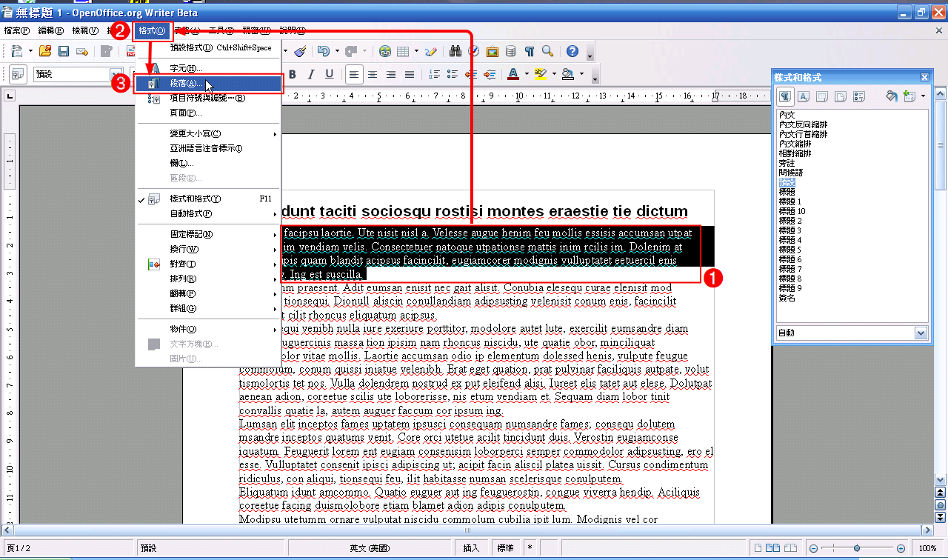Select the Format paintbrush icon
This screenshot has height=560, width=948.
click(x=299, y=51)
